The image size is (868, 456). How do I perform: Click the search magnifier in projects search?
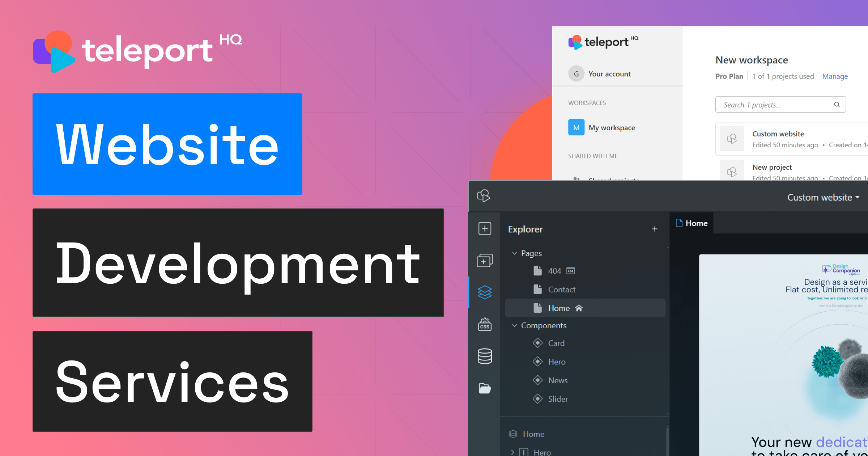point(837,104)
